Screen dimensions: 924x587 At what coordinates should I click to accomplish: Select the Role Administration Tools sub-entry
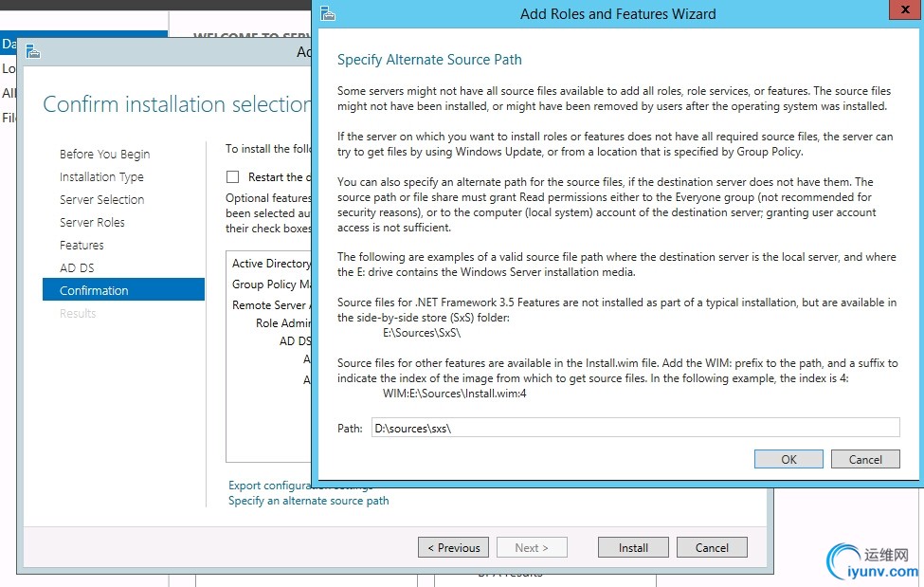(x=282, y=323)
